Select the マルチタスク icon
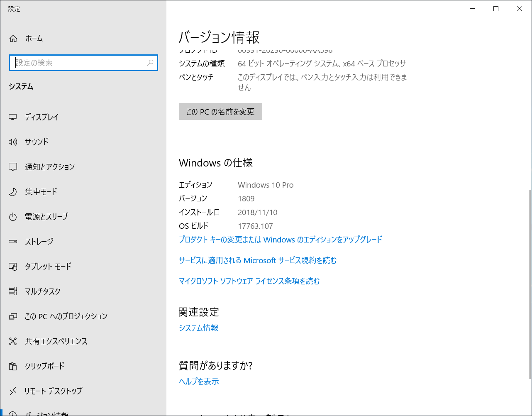The width and height of the screenshot is (532, 416). tap(41, 291)
